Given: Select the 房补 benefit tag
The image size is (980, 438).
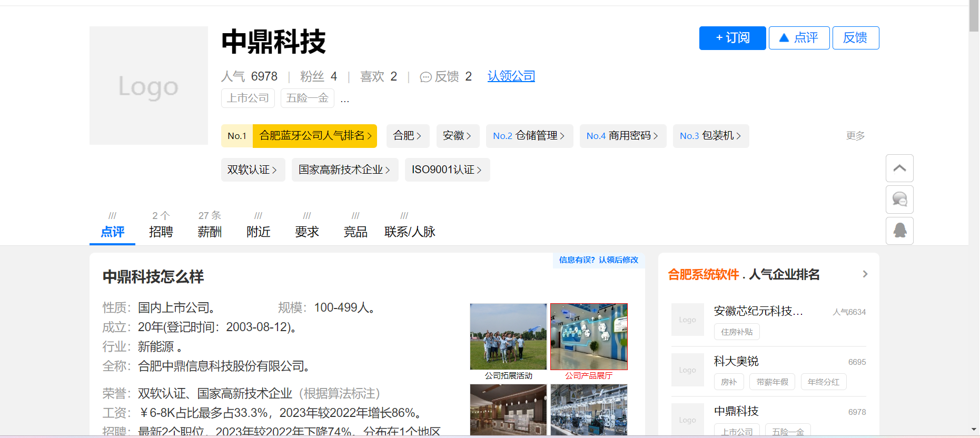Looking at the screenshot, I should 729,382.
